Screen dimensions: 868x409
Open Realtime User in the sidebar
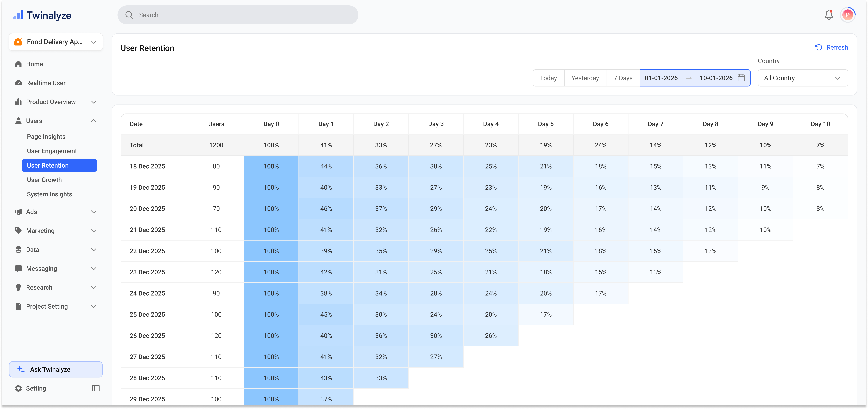[x=46, y=83]
